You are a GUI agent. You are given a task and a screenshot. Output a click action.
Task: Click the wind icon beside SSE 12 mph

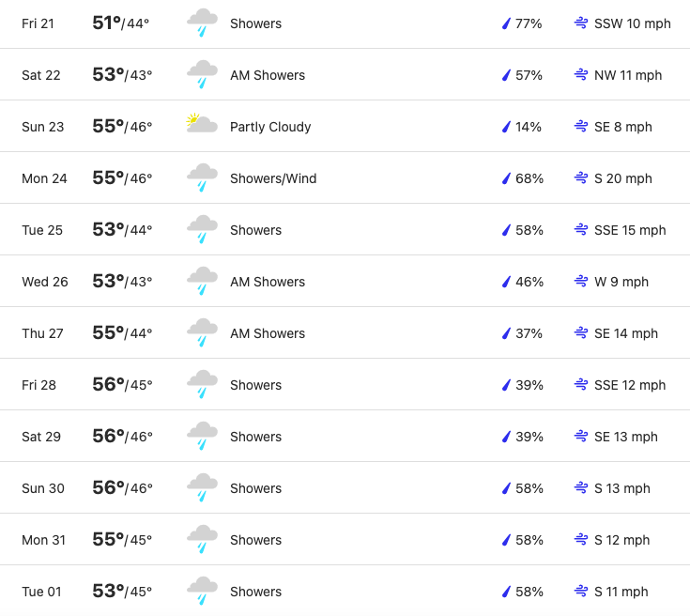[x=581, y=384]
